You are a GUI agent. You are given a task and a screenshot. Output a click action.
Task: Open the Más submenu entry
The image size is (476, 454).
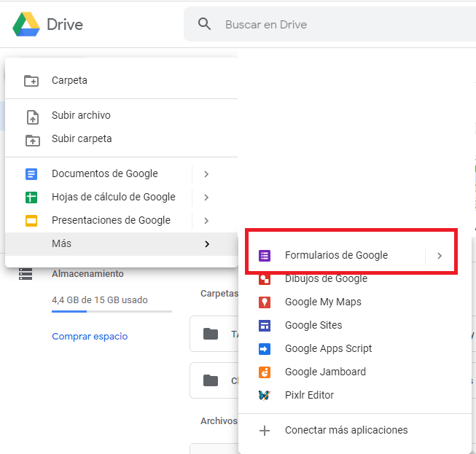[122, 243]
